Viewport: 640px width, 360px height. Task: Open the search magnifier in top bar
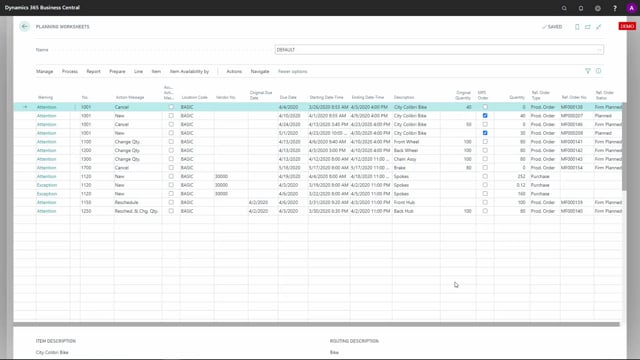[x=564, y=8]
